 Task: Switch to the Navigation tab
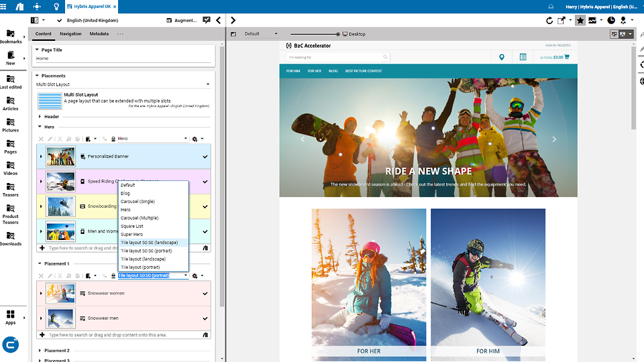point(70,34)
